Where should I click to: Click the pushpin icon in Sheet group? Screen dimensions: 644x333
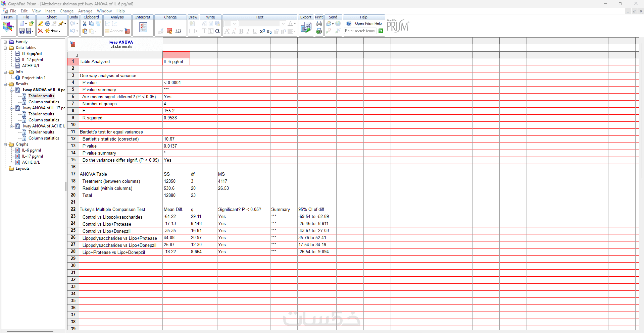[x=61, y=23]
